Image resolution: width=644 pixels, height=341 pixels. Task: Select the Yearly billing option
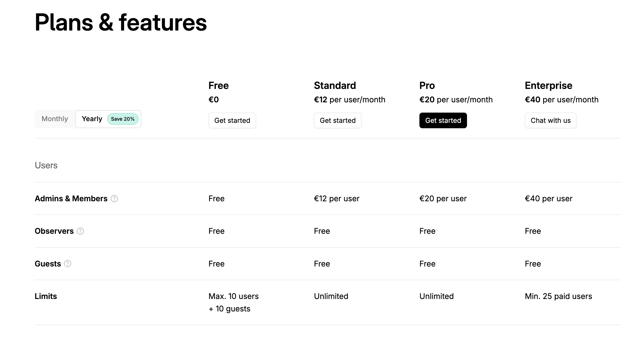92,119
